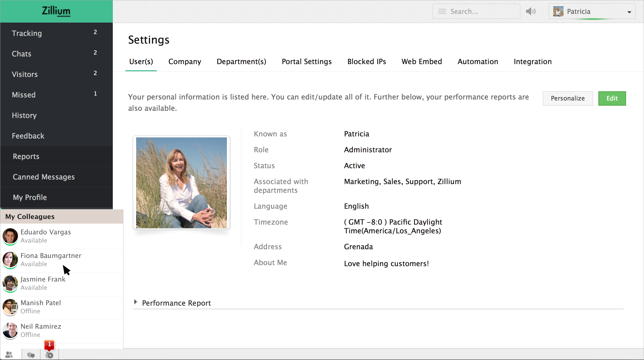
Task: Expand the Performance Report section
Action: tap(136, 302)
